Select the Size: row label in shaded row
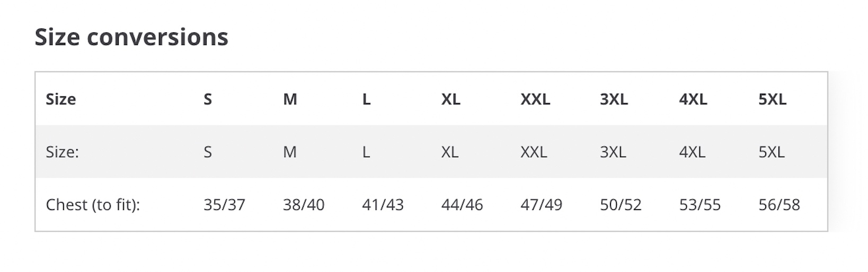 63,152
